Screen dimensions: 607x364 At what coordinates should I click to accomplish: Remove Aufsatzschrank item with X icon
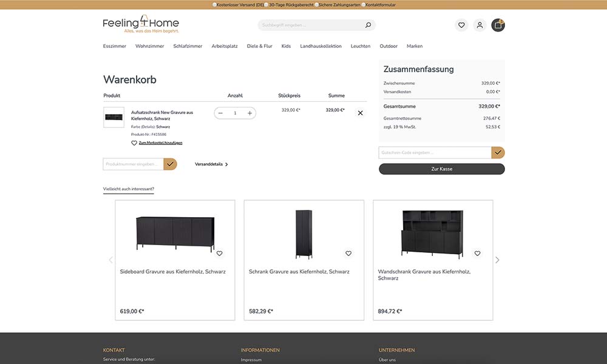pyautogui.click(x=361, y=113)
